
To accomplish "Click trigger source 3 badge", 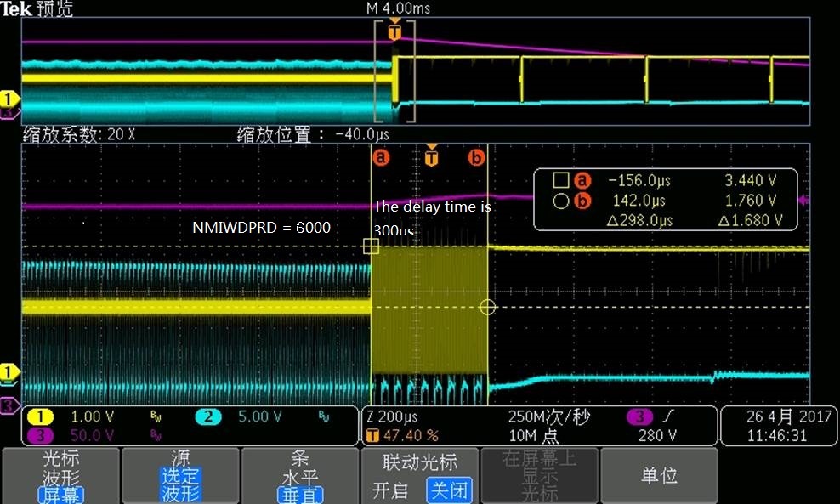I will pos(639,416).
